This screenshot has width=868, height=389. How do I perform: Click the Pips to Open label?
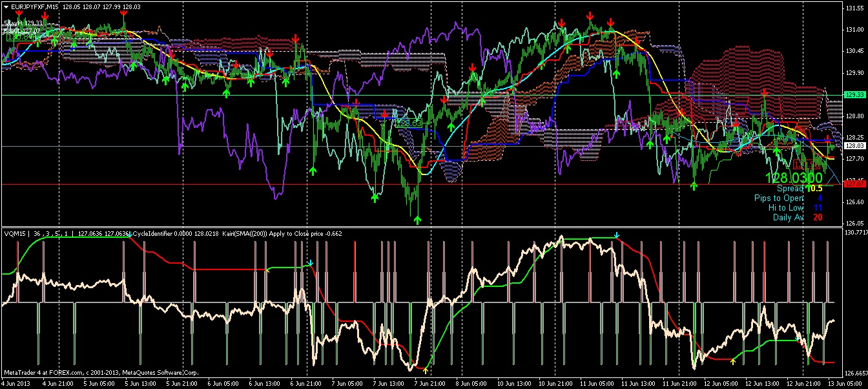[x=779, y=198]
